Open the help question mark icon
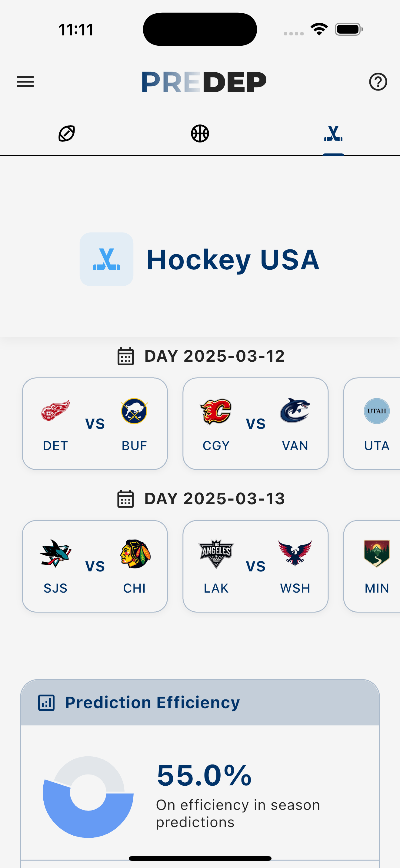This screenshot has height=868, width=400. pyautogui.click(x=378, y=82)
